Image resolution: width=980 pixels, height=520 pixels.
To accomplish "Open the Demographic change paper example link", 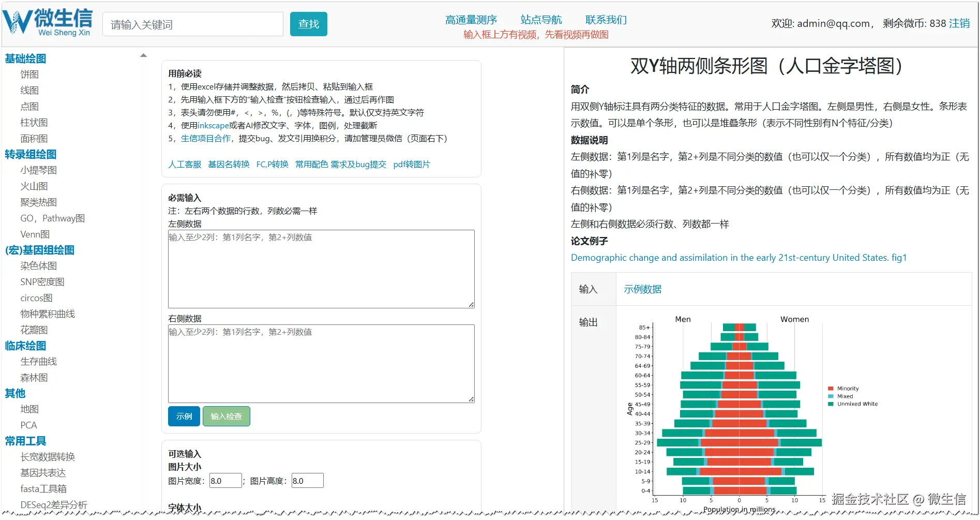I will 738,258.
